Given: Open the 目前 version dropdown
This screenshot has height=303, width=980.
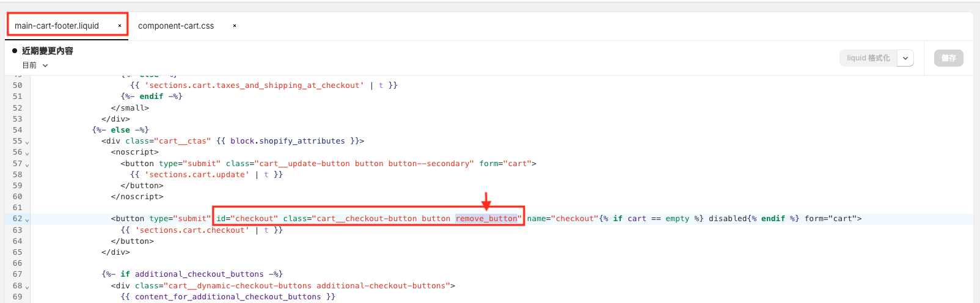Looking at the screenshot, I should (35, 65).
